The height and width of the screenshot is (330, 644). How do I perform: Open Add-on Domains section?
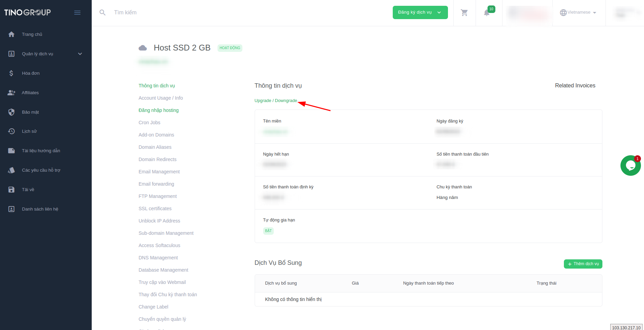coord(156,135)
